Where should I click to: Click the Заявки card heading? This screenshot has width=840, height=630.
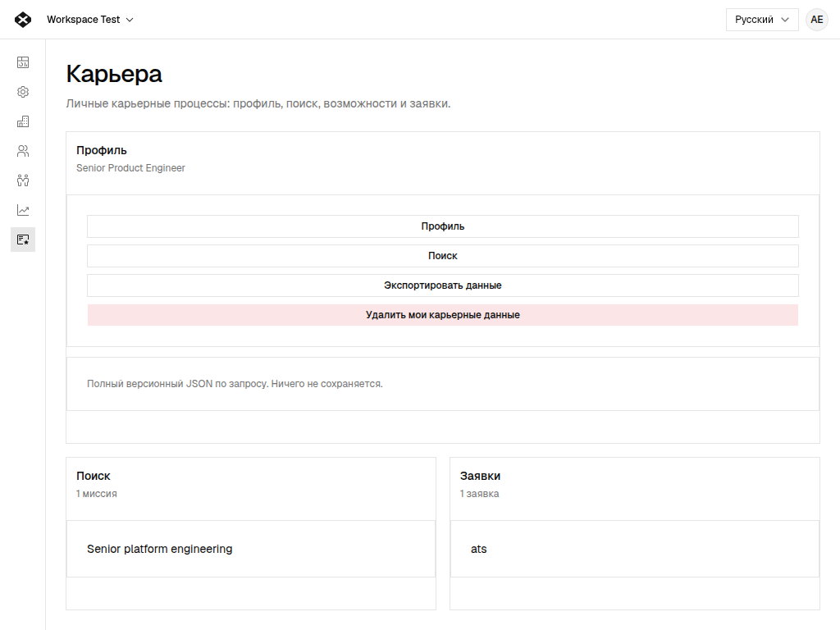coord(480,477)
